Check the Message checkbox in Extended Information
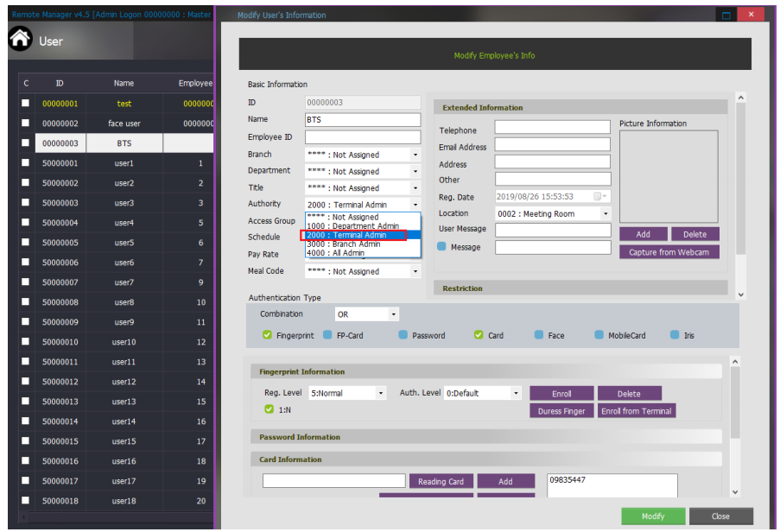The height and width of the screenshot is (532, 780). pos(445,247)
